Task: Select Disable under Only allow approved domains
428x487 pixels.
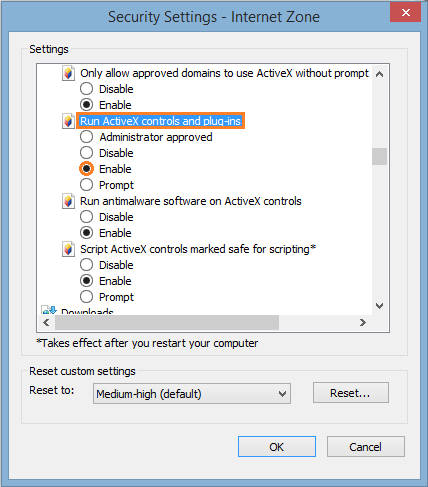Action: pos(87,89)
